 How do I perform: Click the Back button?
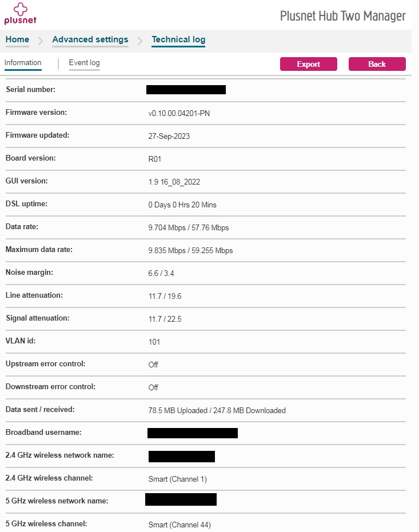[x=377, y=64]
